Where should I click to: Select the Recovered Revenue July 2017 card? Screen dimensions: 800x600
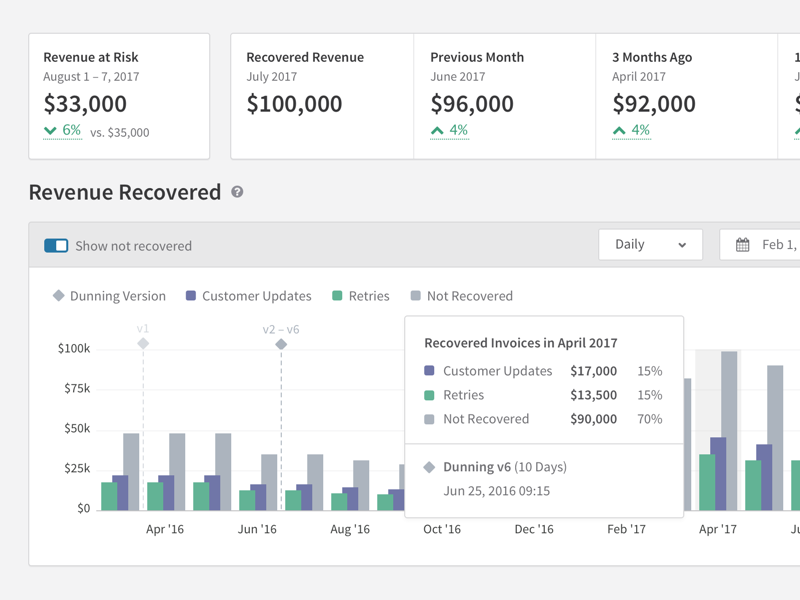322,96
